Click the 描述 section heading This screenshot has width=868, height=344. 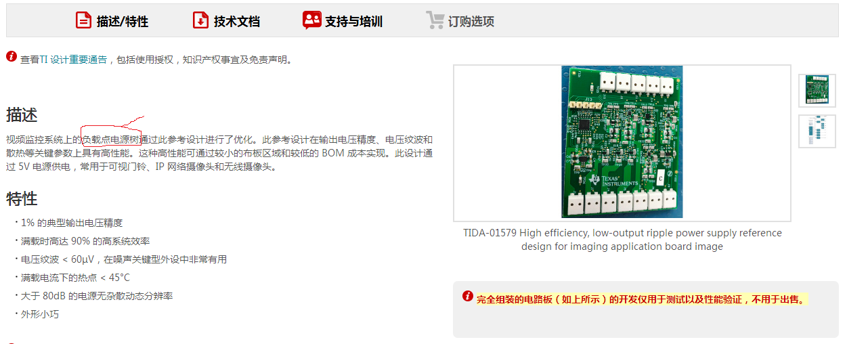pyautogui.click(x=22, y=115)
